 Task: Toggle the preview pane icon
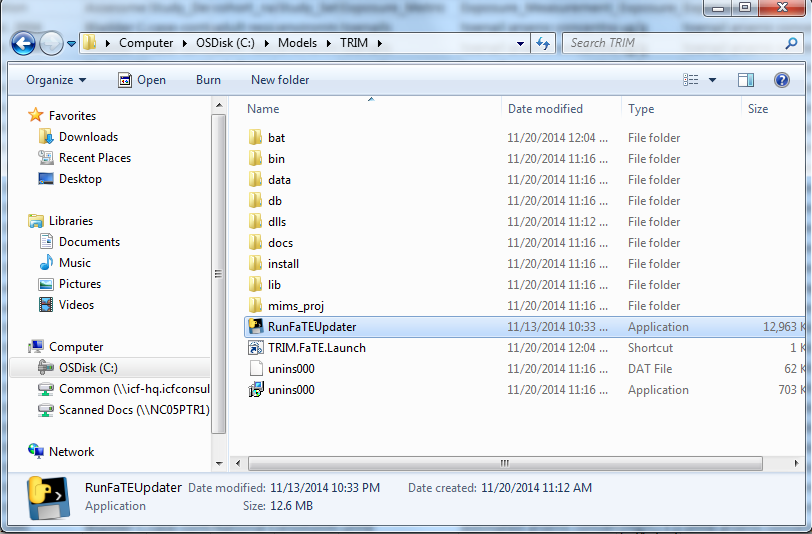point(746,80)
